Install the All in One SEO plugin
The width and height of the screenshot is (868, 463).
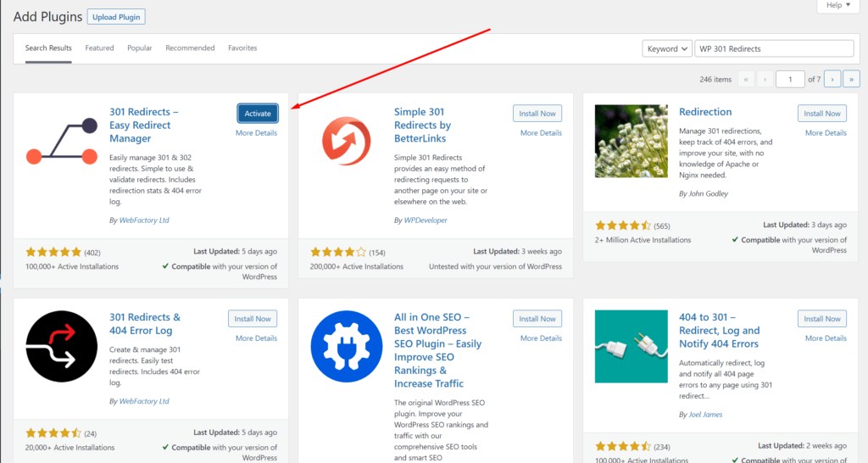coord(537,319)
